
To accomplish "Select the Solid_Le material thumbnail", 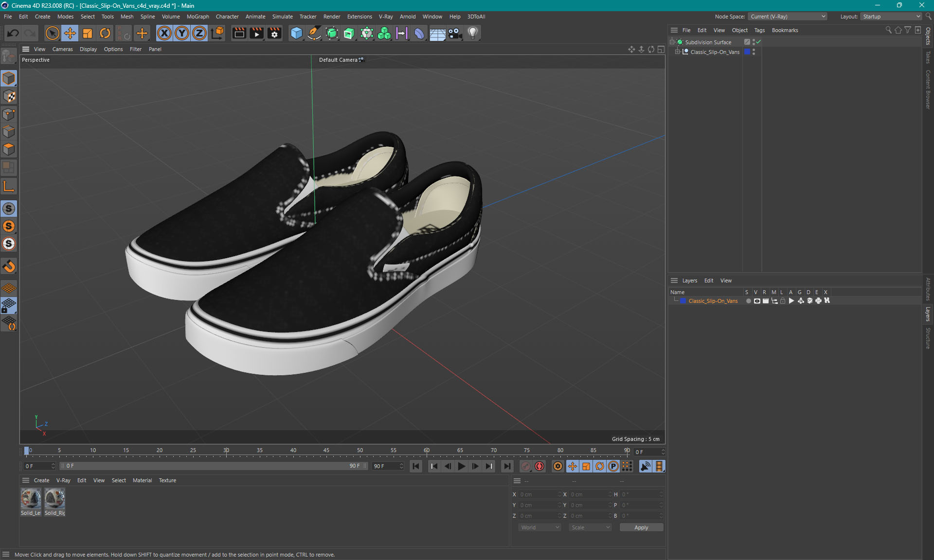I will click(x=31, y=499).
